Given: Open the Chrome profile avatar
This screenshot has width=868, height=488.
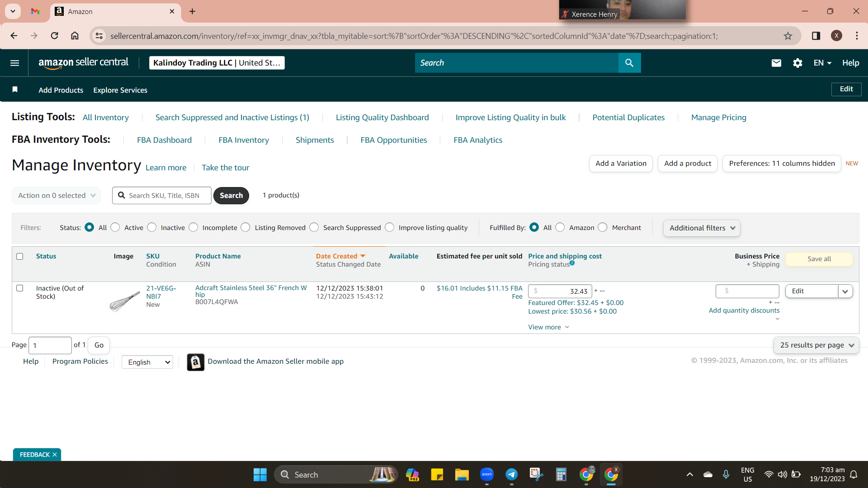Looking at the screenshot, I should (x=836, y=36).
